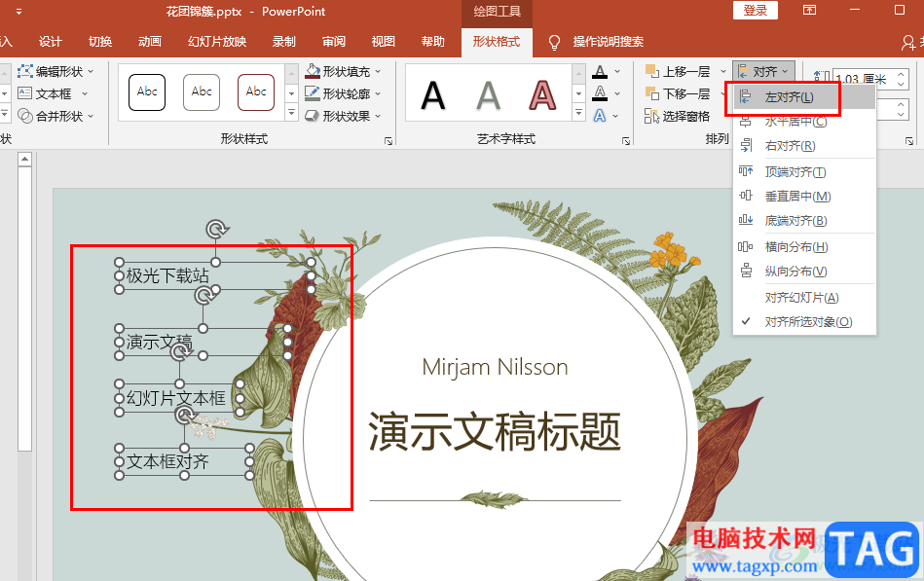Click the Shape Fill (形状填充) paint bucket icon
The height and width of the screenshot is (581, 924).
click(313, 71)
